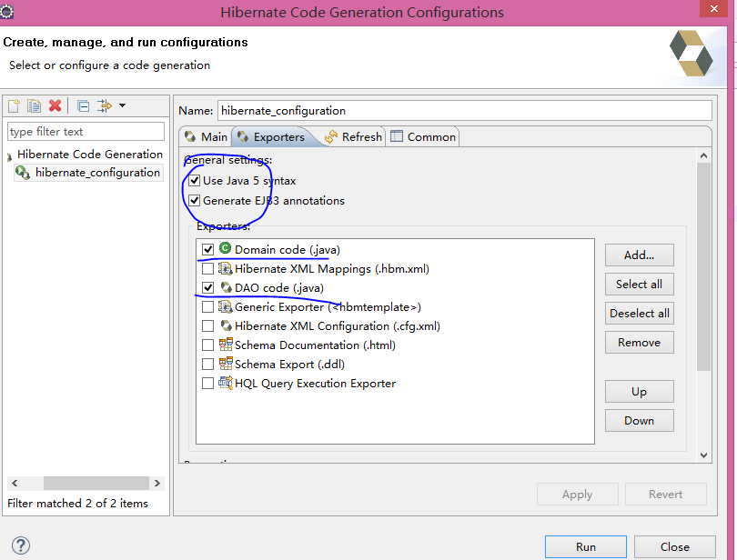The image size is (737, 560).
Task: Click the Schema Documentation icon
Action: 226,345
